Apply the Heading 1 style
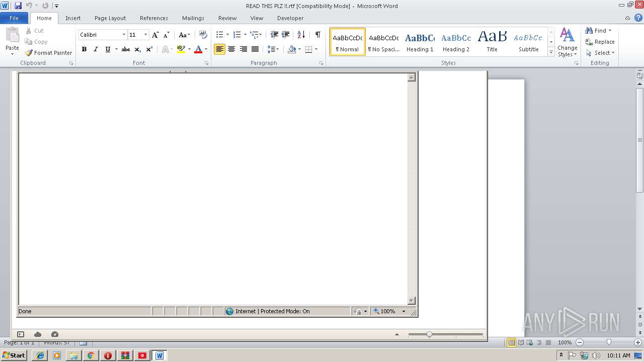This screenshot has width=644, height=362. (420, 42)
